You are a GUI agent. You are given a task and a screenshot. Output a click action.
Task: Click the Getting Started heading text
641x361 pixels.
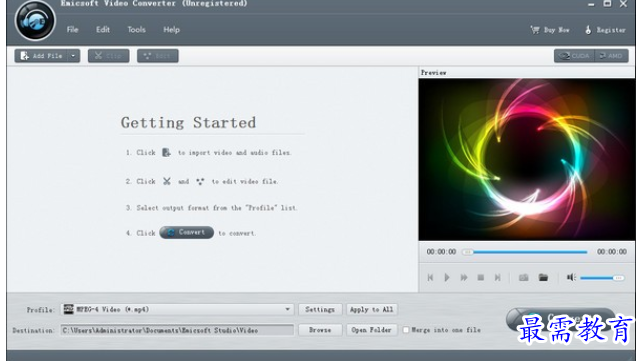click(188, 123)
